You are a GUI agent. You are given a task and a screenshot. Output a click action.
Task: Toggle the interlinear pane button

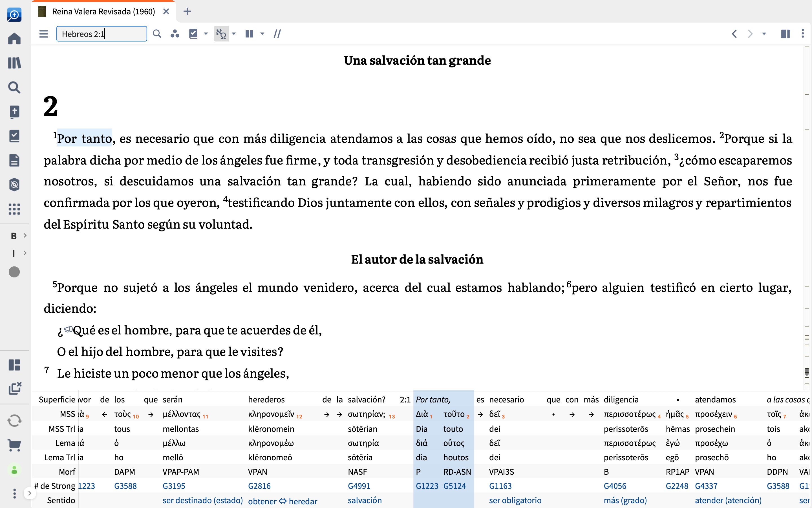pos(221,34)
